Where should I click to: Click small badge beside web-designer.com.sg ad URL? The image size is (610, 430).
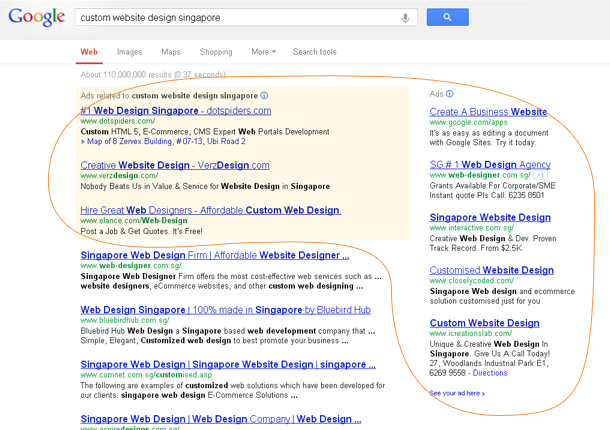point(542,175)
